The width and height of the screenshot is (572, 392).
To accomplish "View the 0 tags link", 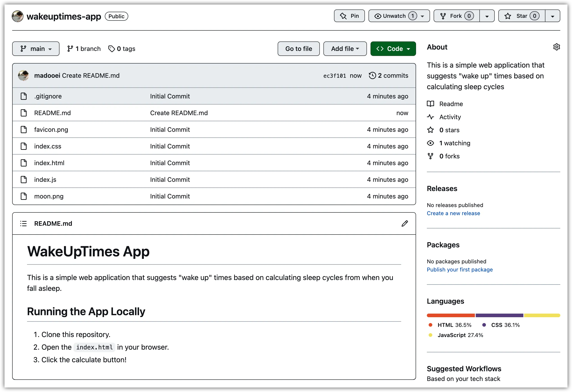I will [x=122, y=49].
